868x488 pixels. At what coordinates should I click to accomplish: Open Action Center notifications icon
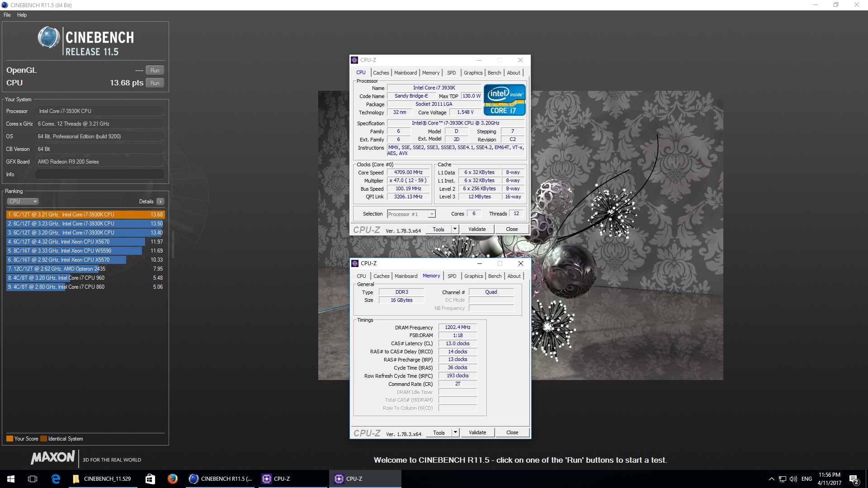854,479
